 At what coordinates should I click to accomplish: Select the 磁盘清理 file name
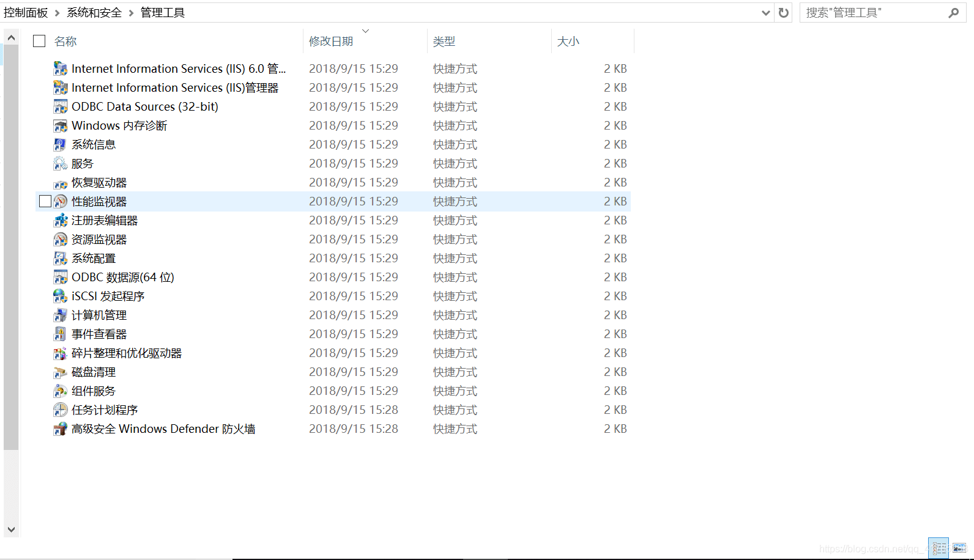[94, 372]
